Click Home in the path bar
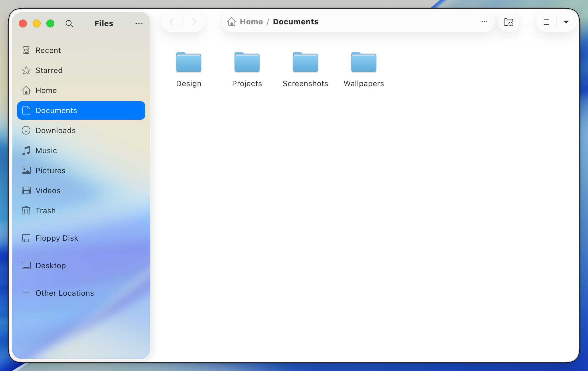Viewport: 588px width, 371px height. click(251, 22)
